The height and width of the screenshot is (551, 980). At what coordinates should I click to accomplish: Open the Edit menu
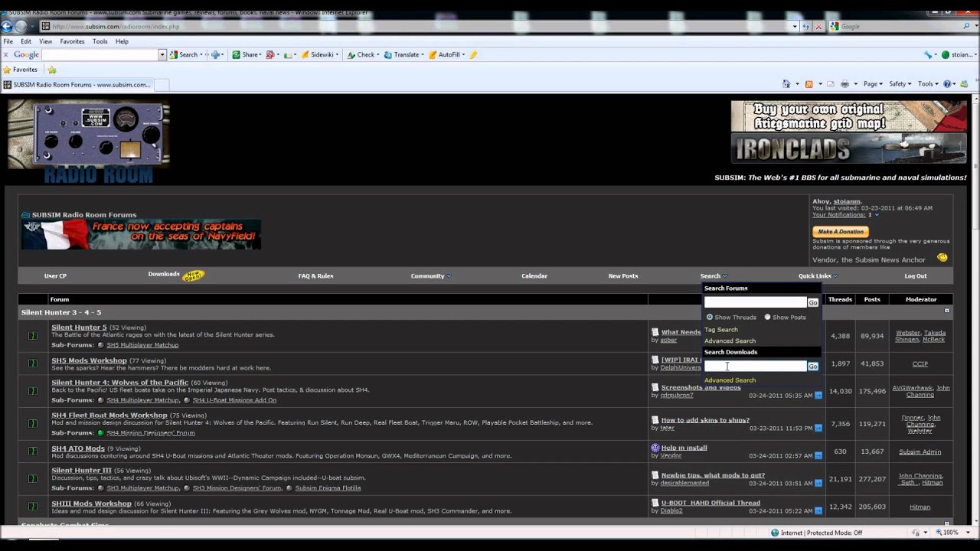point(26,41)
